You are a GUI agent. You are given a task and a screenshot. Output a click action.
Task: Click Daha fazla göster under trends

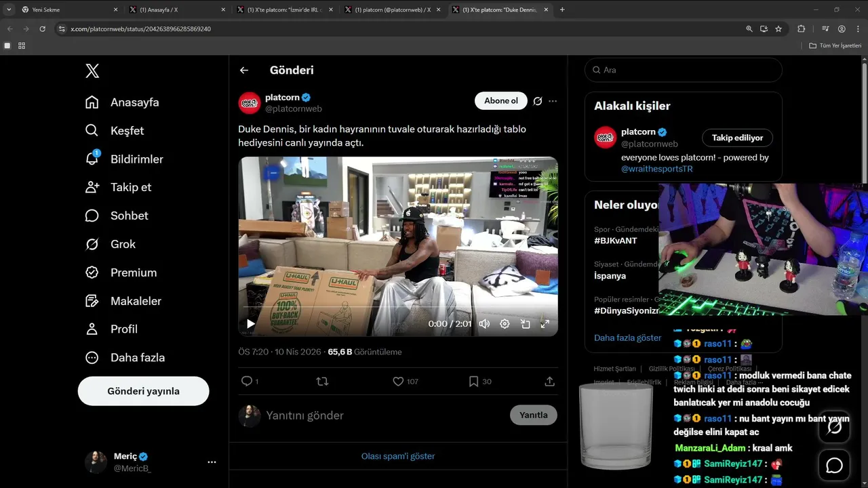pyautogui.click(x=627, y=338)
